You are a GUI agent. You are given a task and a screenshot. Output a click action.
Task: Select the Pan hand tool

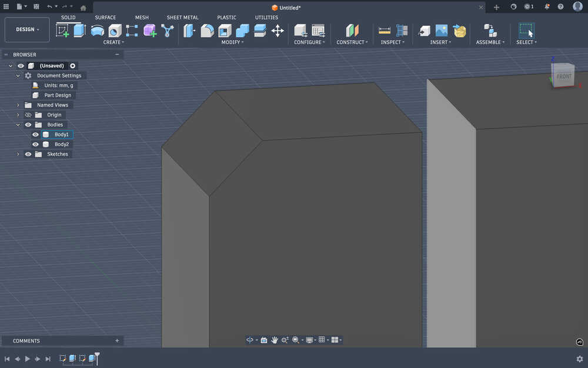(275, 340)
